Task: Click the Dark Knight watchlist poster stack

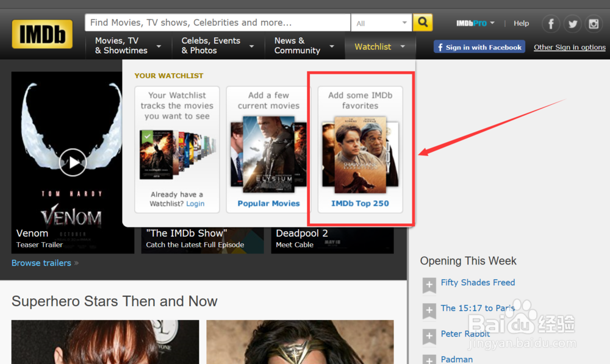Action: coord(177,154)
